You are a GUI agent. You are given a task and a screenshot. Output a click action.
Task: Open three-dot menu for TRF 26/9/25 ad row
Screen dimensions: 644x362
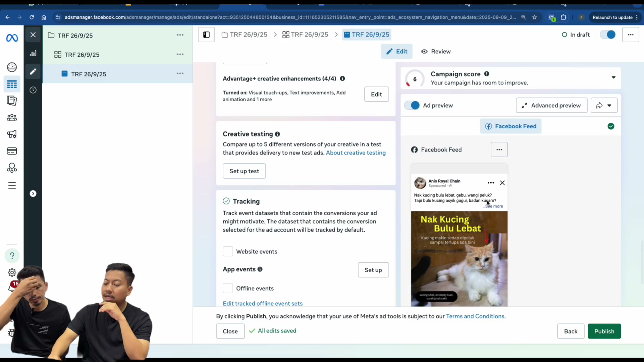pos(180,73)
